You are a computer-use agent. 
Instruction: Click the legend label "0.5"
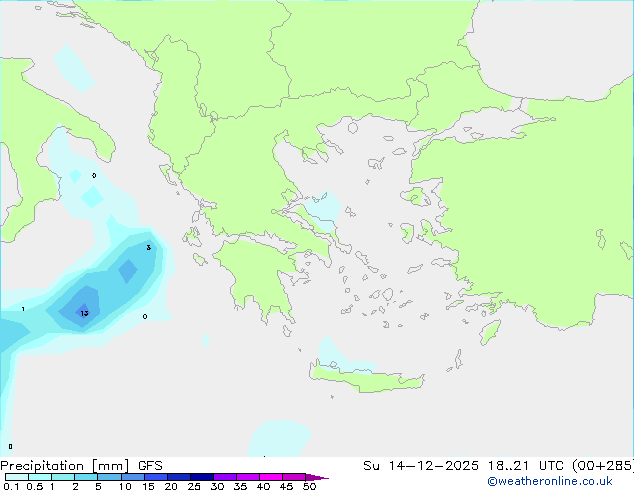pyautogui.click(x=34, y=486)
